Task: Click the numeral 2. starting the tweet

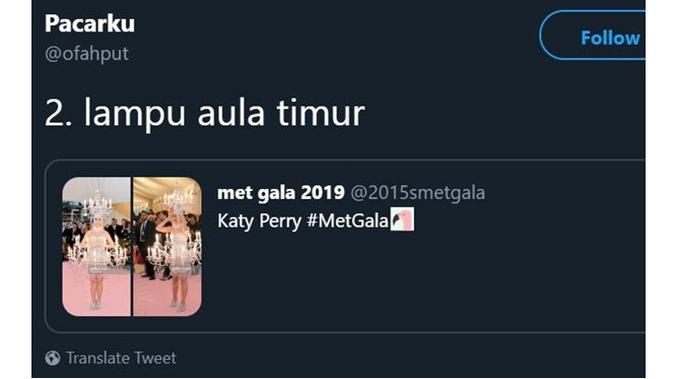Action: coord(58,113)
